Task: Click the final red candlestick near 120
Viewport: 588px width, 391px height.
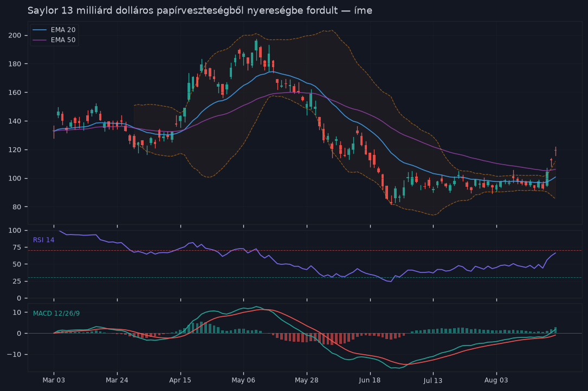Action: click(555, 151)
